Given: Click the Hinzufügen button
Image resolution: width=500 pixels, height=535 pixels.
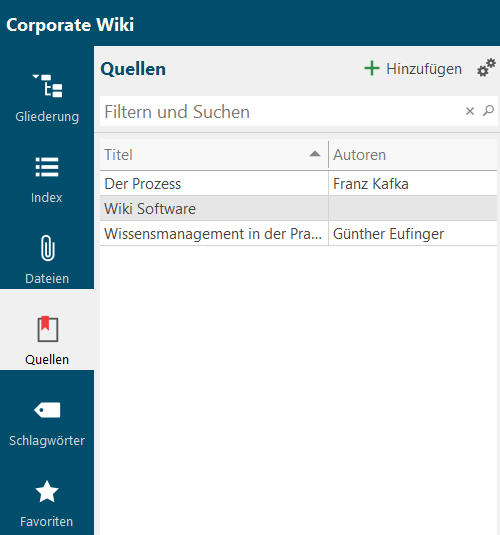Looking at the screenshot, I should coord(413,69).
